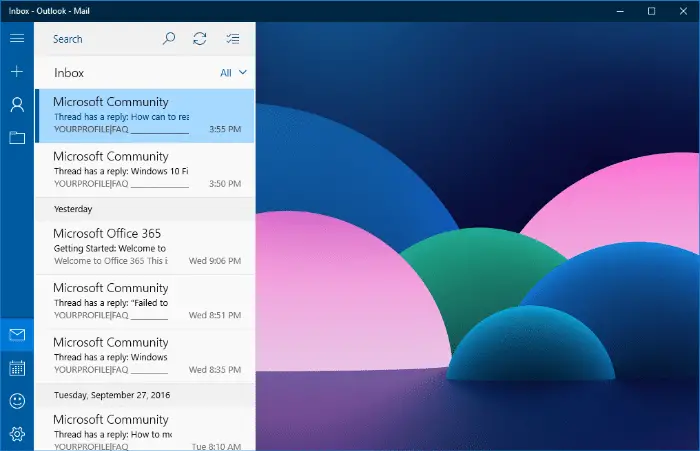The image size is (700, 451).
Task: Close the Mail window
Action: pos(683,11)
